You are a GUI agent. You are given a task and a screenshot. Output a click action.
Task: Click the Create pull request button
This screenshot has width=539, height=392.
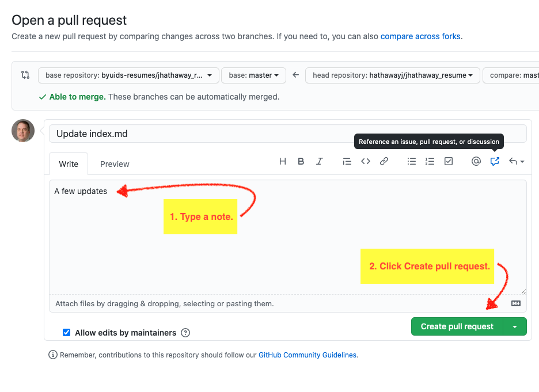[x=457, y=326]
